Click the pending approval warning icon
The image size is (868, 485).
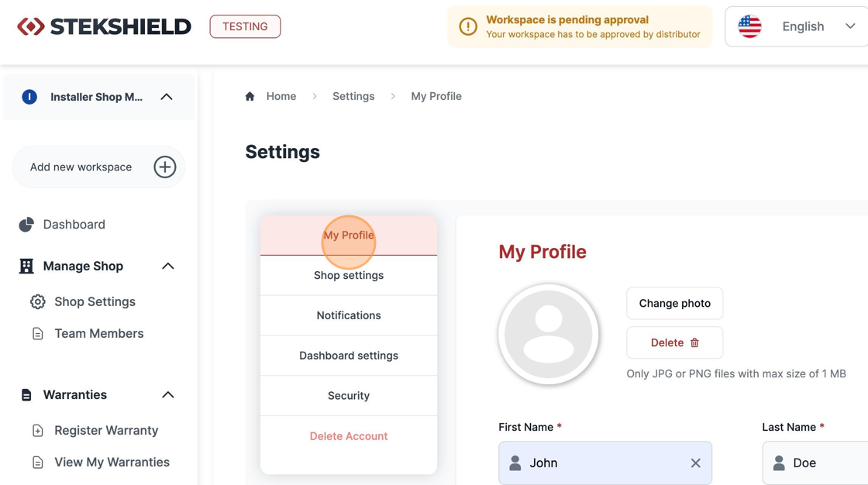(468, 26)
